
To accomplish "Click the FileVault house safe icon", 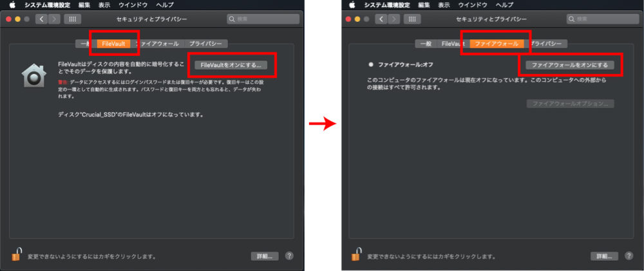I will [x=32, y=75].
